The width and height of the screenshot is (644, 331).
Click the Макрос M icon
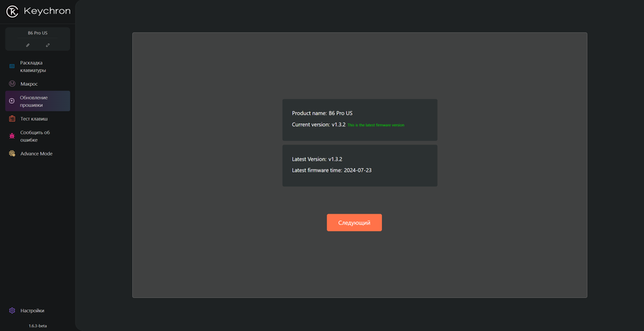coord(12,84)
